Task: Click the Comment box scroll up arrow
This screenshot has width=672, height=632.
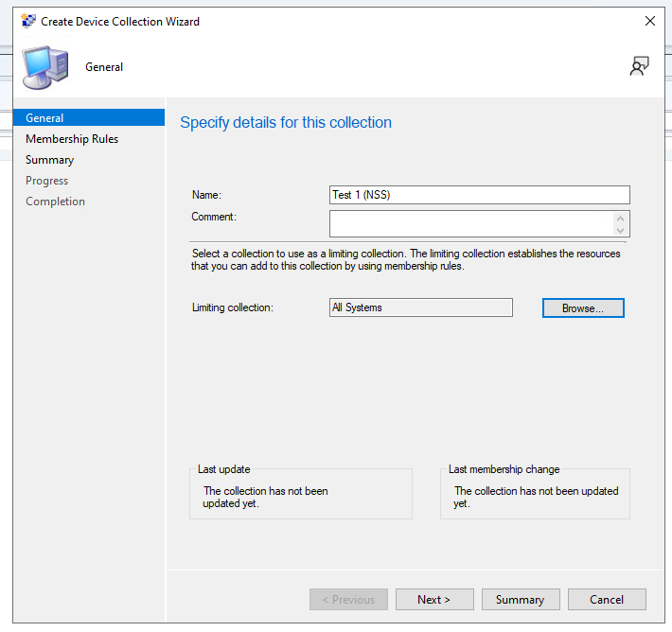Action: click(621, 218)
